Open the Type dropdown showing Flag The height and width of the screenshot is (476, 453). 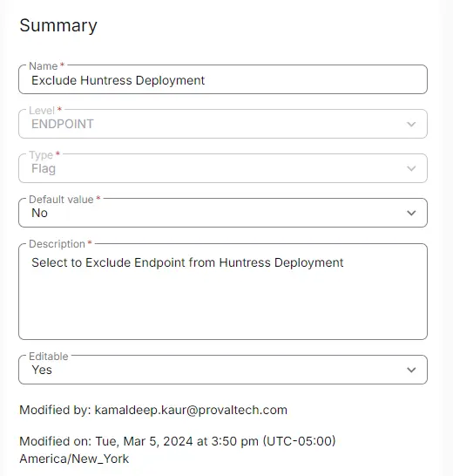(223, 168)
